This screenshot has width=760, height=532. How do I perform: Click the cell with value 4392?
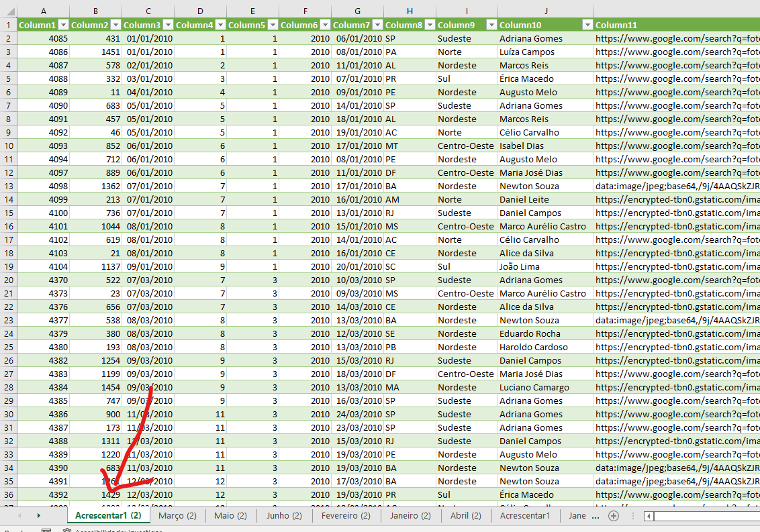point(43,494)
